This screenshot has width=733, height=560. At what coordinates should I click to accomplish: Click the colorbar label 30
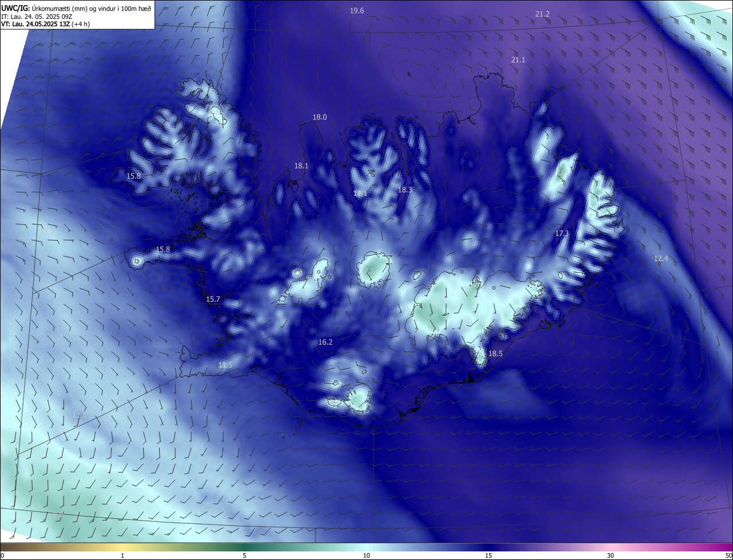click(x=610, y=555)
